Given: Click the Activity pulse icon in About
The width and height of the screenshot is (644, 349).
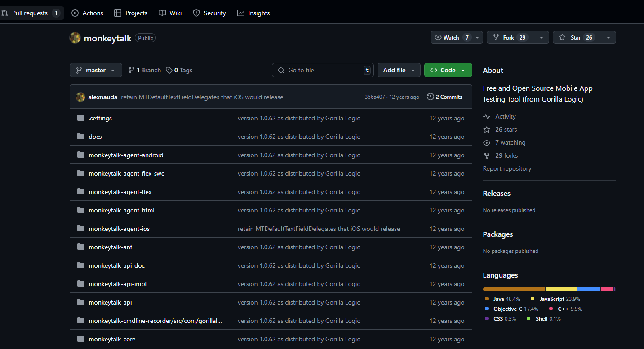Looking at the screenshot, I should tap(487, 116).
